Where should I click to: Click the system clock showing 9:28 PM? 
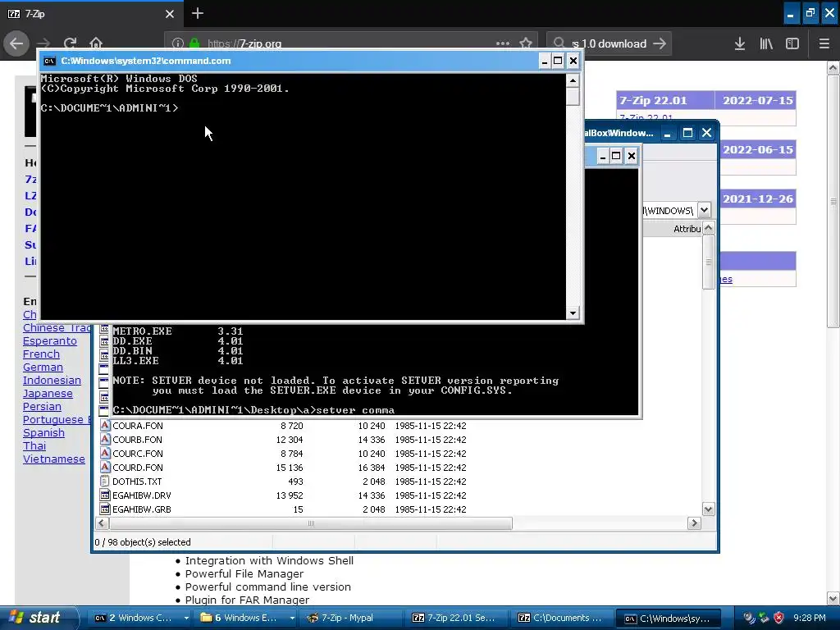[810, 619]
